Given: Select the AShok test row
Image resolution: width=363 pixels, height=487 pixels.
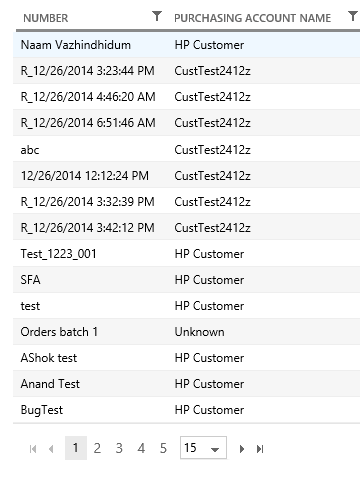Looking at the screenshot, I should (x=186, y=358).
